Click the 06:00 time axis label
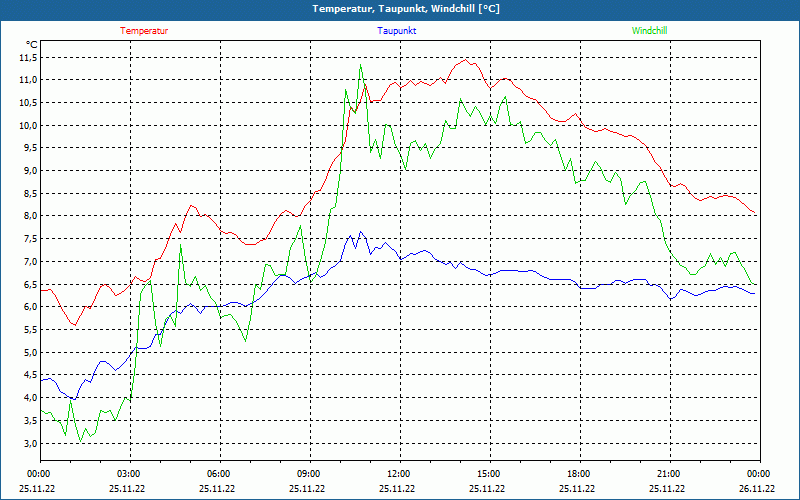Image resolution: width=800 pixels, height=500 pixels. click(x=220, y=474)
